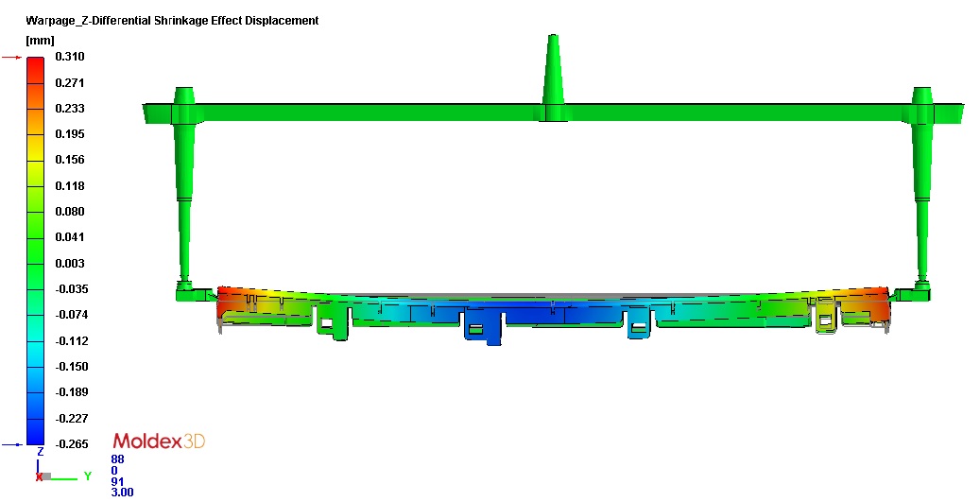Image resolution: width=980 pixels, height=502 pixels.
Task: Select the -0.112 legend value
Action: pyautogui.click(x=71, y=340)
